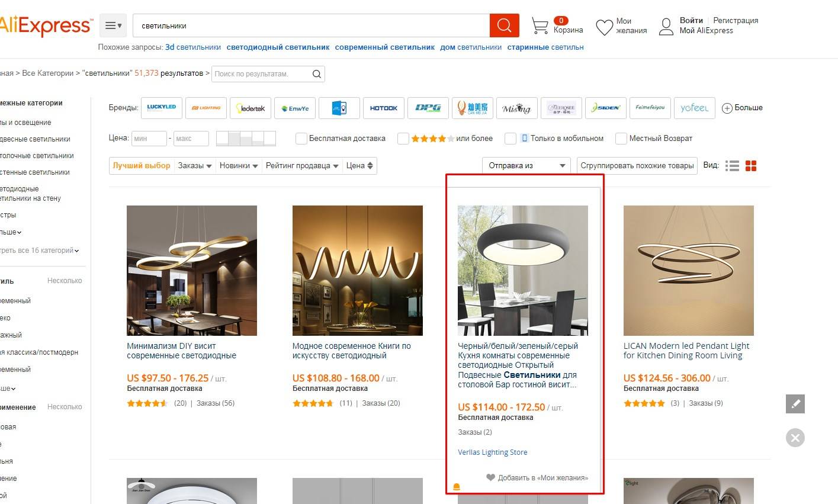Click the pencil feedback icon
Screen dimensions: 838x504
pyautogui.click(x=795, y=403)
